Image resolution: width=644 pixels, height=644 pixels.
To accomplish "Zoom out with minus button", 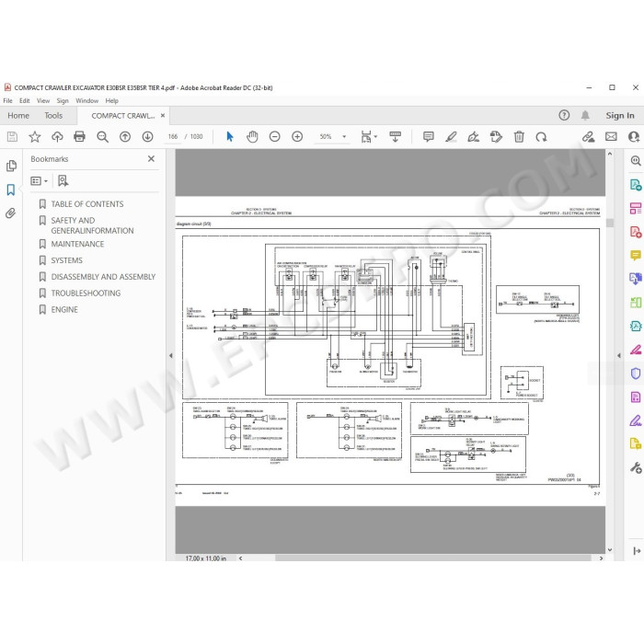I will [x=274, y=136].
